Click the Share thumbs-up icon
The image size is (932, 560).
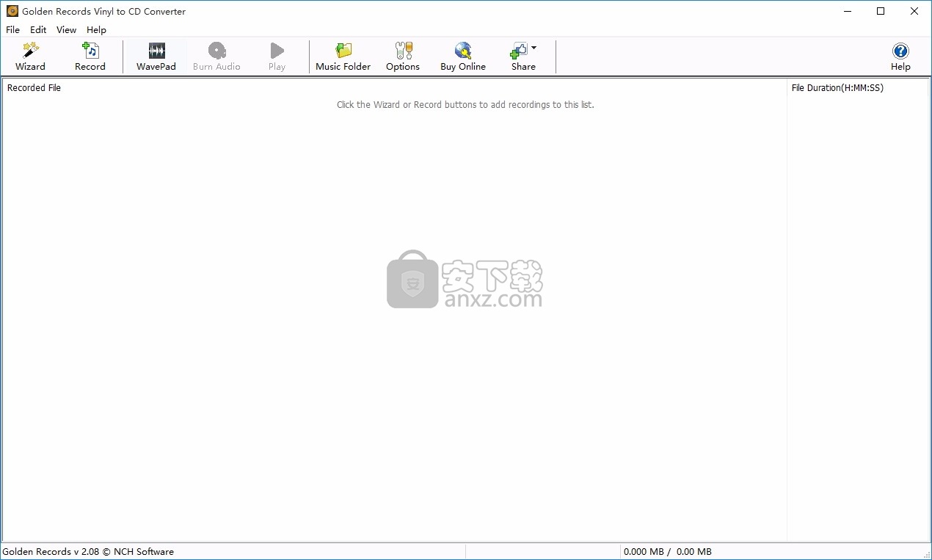(x=519, y=50)
